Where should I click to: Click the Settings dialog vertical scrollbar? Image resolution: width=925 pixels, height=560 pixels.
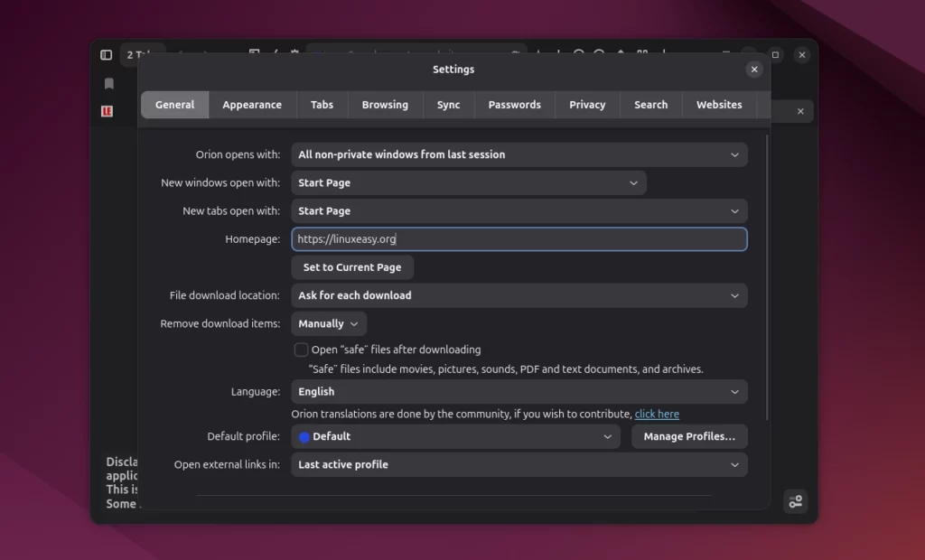767,277
